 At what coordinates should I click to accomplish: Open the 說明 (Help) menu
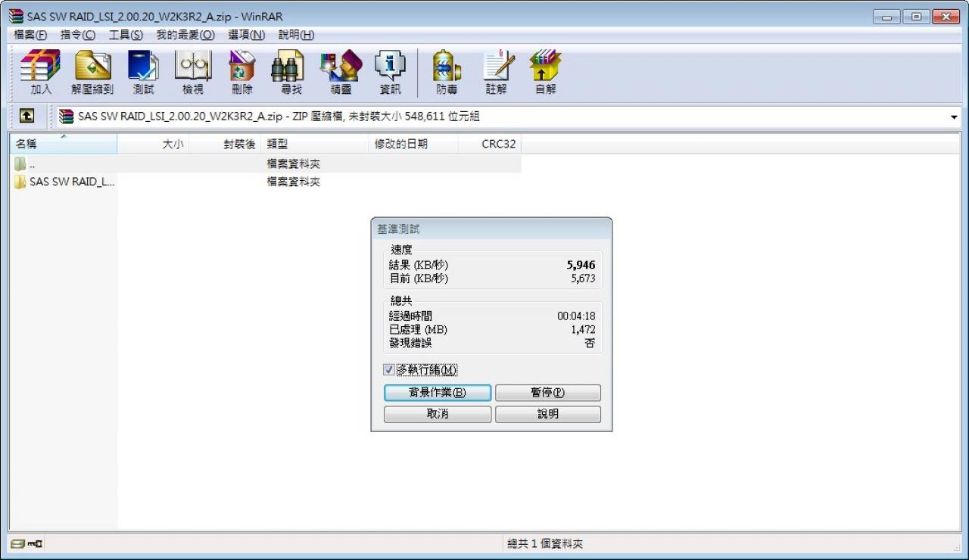(x=296, y=35)
